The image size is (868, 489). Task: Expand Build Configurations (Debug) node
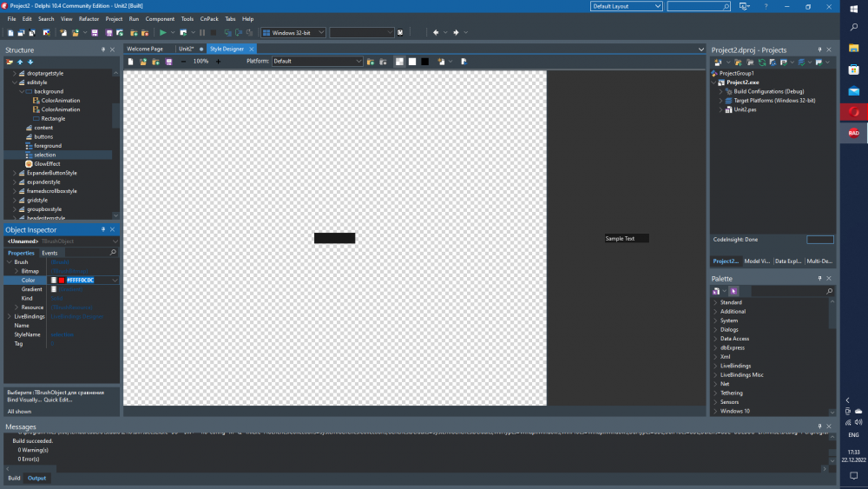(x=720, y=91)
